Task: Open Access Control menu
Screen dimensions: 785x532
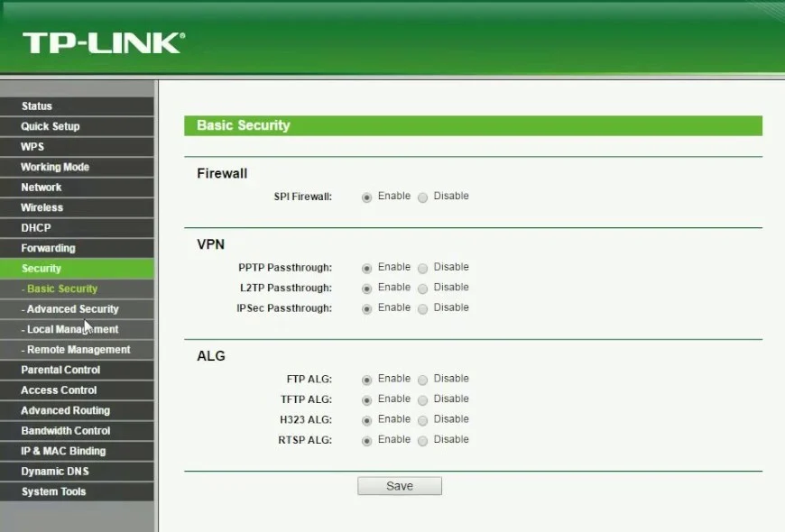Action: pyautogui.click(x=77, y=390)
